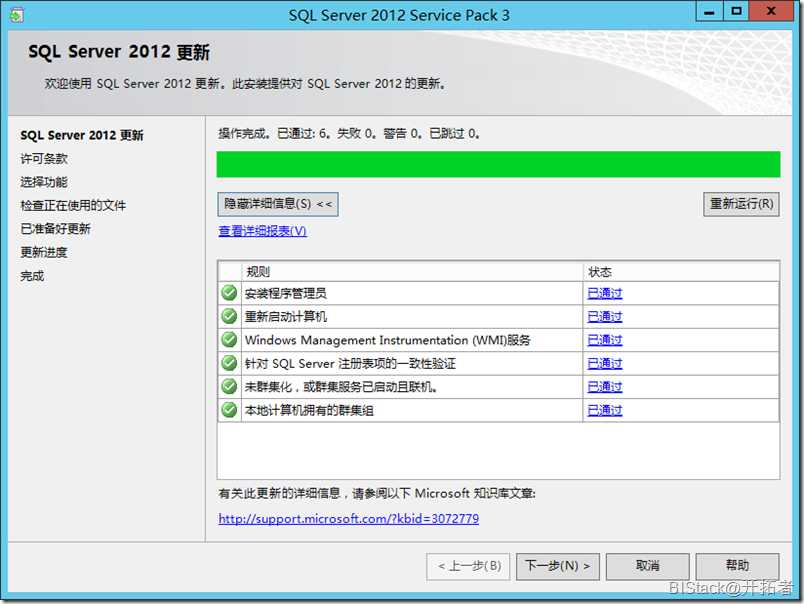This screenshot has height=604, width=804.
Task: Click rule text 未群集化，或群集服务已启动且联机
Action: (x=341, y=387)
